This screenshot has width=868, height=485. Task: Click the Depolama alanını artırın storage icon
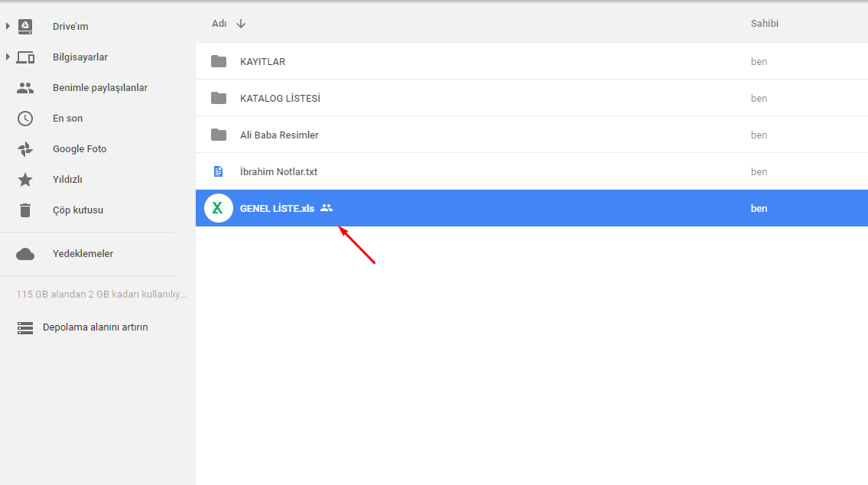point(25,327)
